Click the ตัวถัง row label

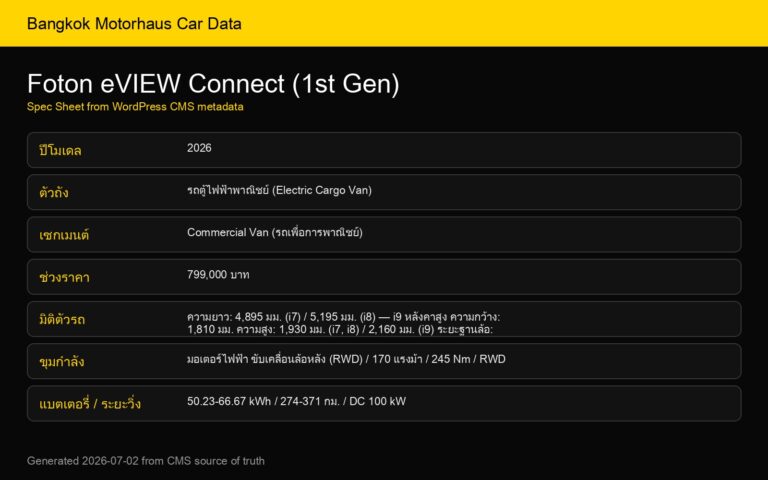[x=54, y=192]
